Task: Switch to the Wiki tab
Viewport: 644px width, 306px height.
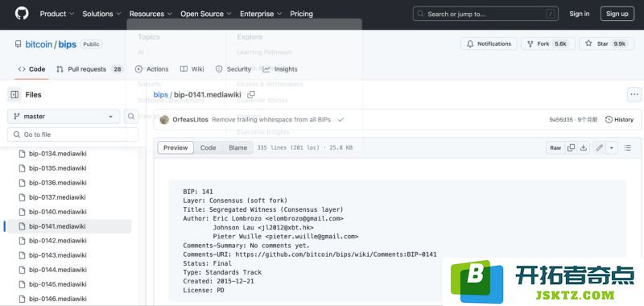Action: (x=192, y=69)
